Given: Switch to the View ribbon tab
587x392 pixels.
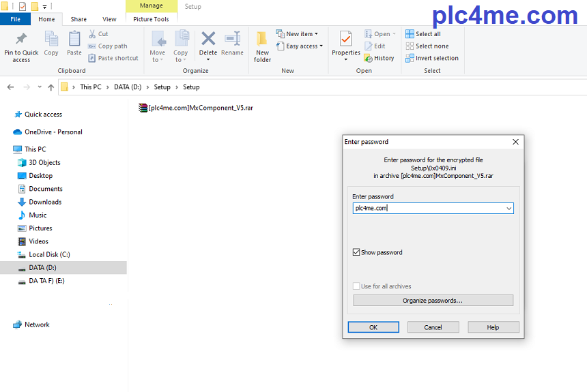Looking at the screenshot, I should click(109, 19).
